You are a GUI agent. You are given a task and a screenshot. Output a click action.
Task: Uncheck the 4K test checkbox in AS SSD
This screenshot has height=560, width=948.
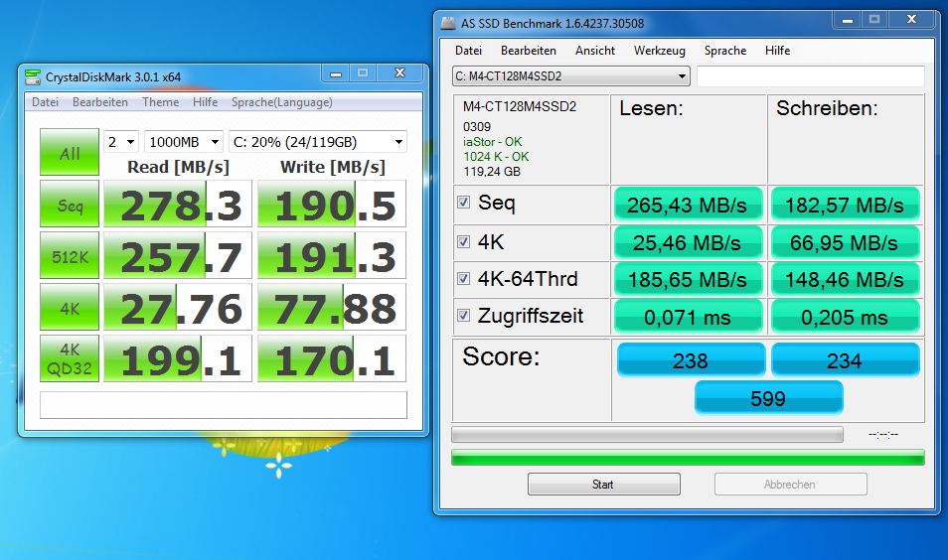coord(464,241)
